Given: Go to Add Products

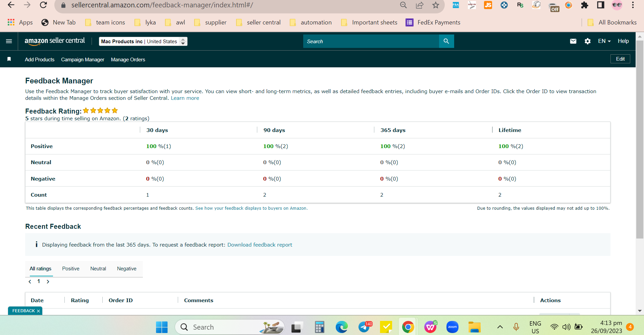Looking at the screenshot, I should 40,59.
